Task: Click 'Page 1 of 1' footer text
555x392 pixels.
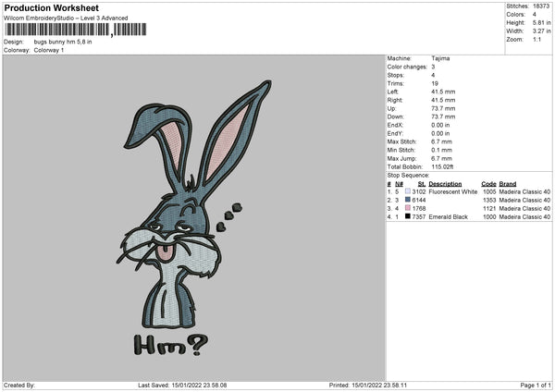Action: pos(536,385)
